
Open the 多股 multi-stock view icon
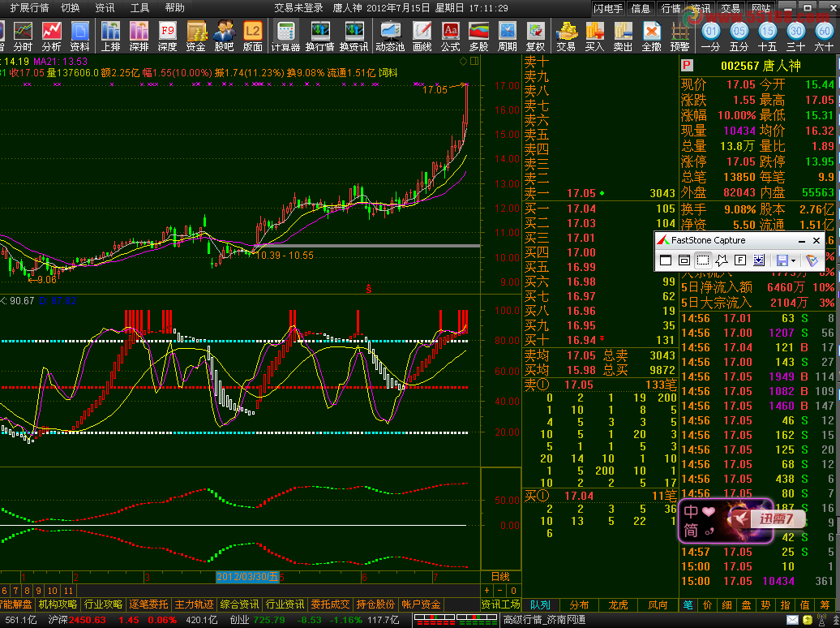(479, 37)
